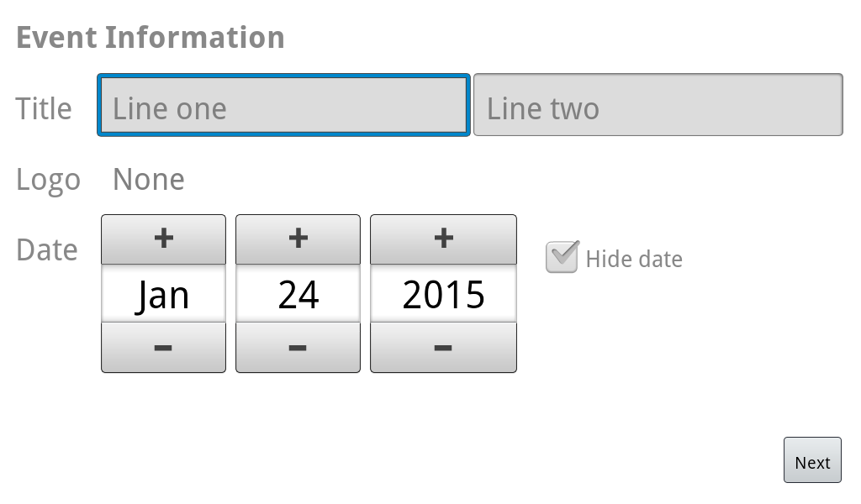Select the day field showing 24
This screenshot has height=504, width=861.
pos(298,294)
